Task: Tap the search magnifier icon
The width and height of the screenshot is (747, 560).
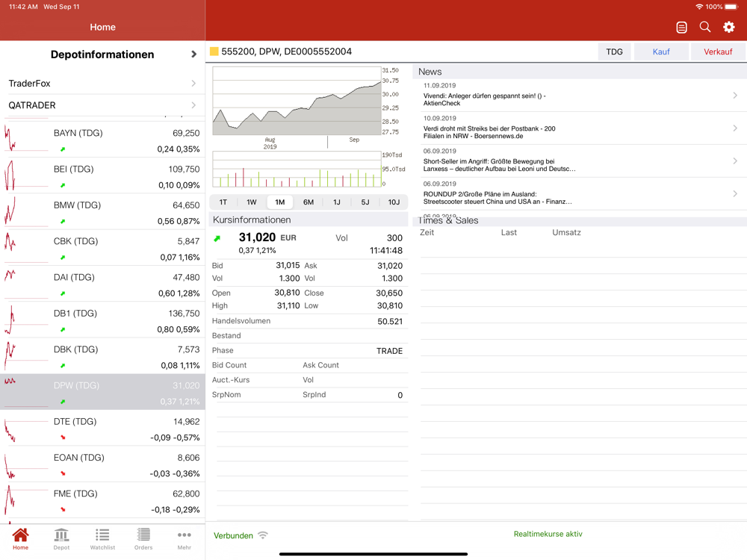Action: [x=705, y=27]
